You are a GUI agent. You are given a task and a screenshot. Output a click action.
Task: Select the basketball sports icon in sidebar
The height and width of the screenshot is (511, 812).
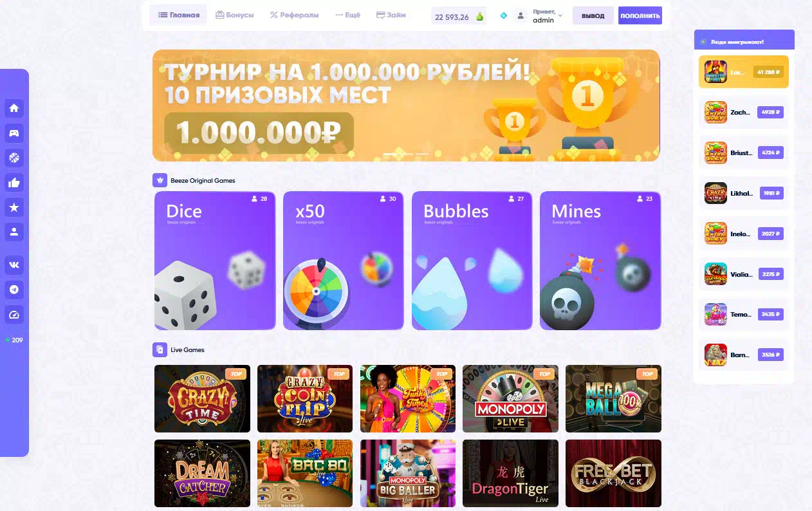[x=14, y=158]
